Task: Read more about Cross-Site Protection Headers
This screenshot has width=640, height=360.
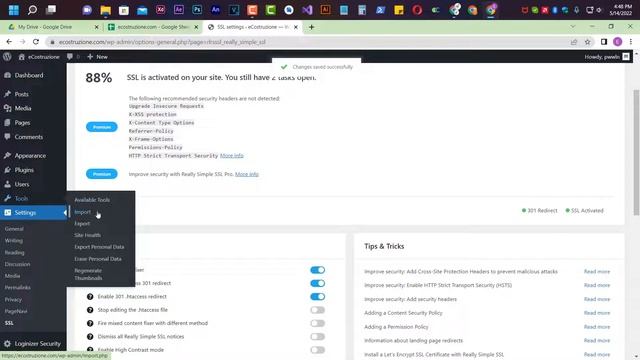Action: point(597,271)
